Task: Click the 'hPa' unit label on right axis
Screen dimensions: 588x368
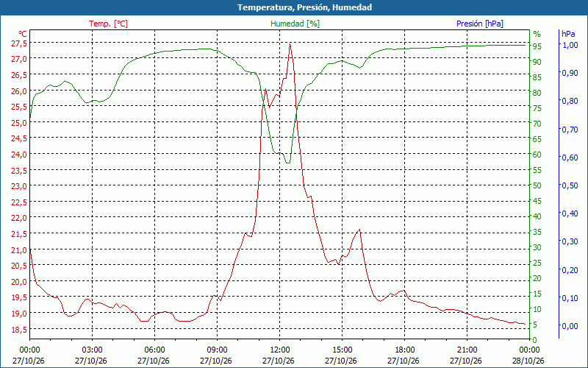Action: 568,34
